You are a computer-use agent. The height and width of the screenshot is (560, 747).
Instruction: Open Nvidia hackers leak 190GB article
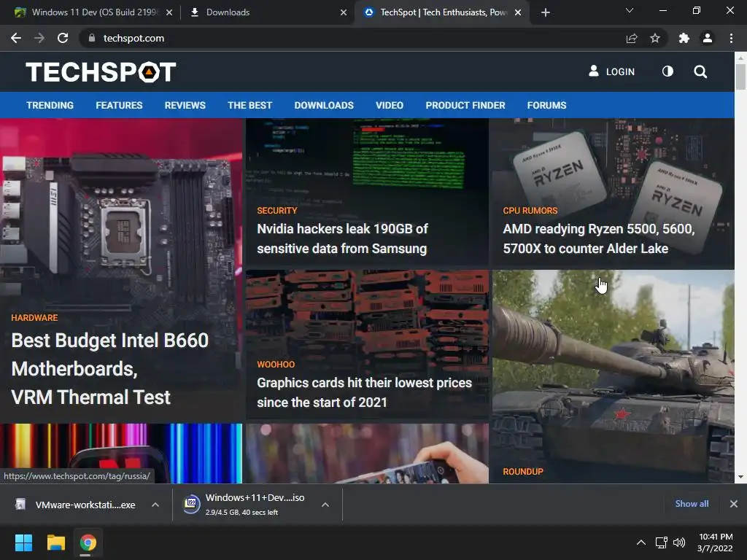pos(342,238)
